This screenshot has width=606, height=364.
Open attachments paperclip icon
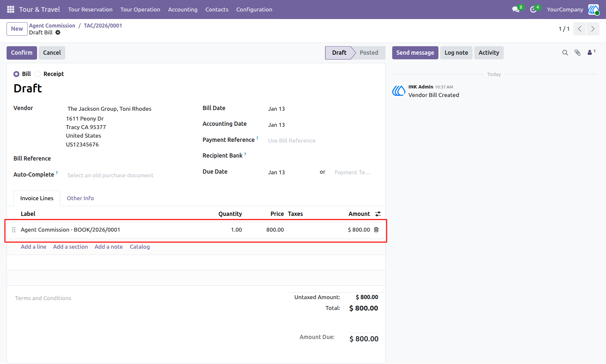point(577,53)
